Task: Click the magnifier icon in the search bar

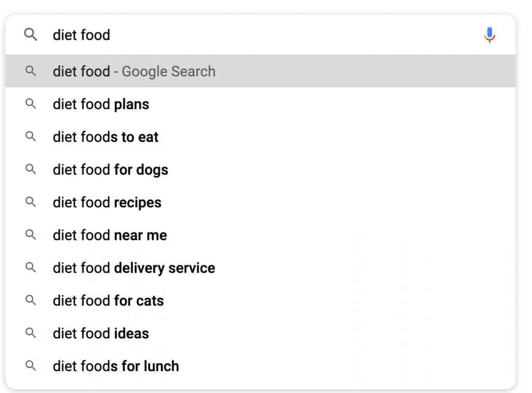Action: coord(31,35)
